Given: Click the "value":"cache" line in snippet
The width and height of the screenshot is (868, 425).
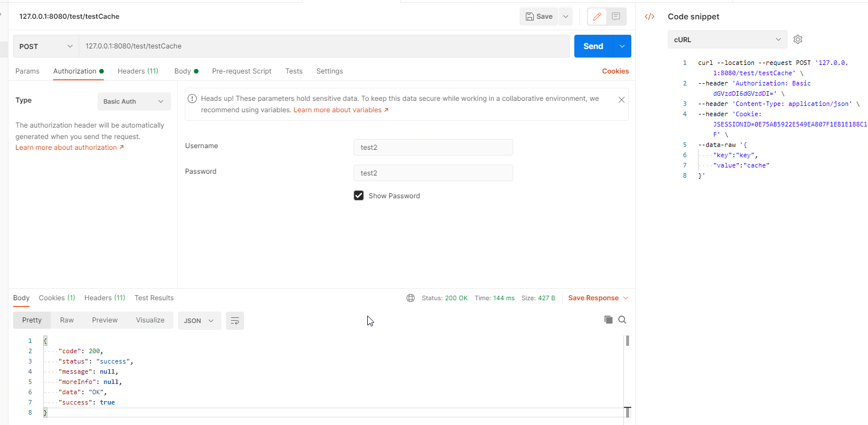Looking at the screenshot, I should coord(741,165).
